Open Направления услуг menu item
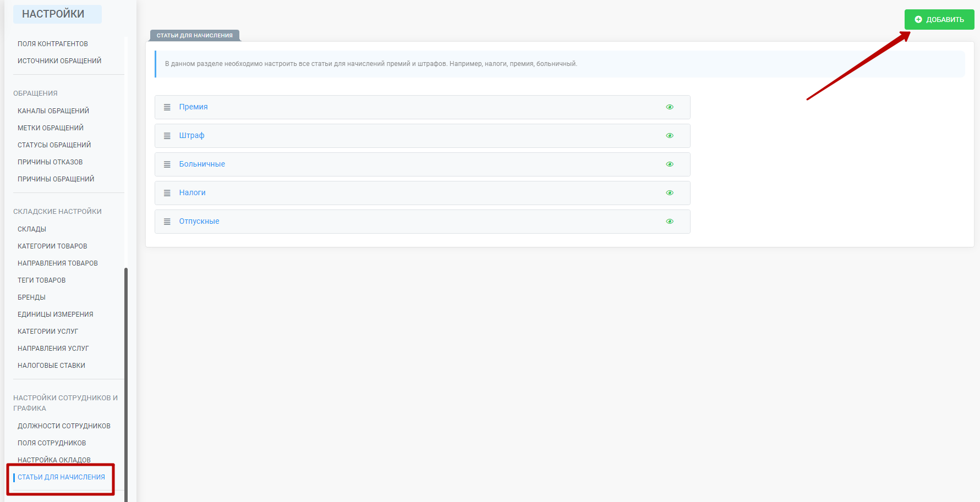This screenshot has height=502, width=980. click(53, 349)
